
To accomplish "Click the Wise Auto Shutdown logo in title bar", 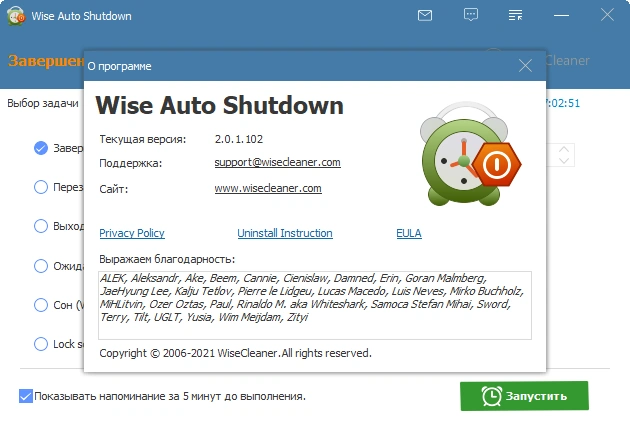I will tap(16, 16).
